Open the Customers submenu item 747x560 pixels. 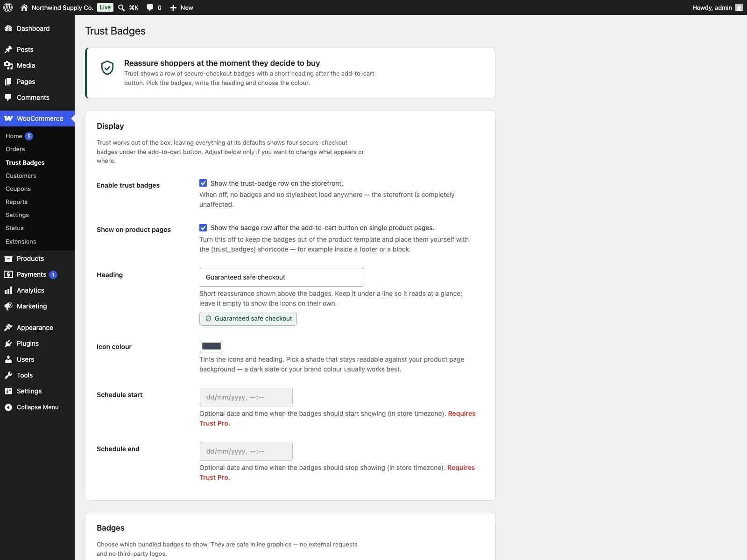[21, 175]
